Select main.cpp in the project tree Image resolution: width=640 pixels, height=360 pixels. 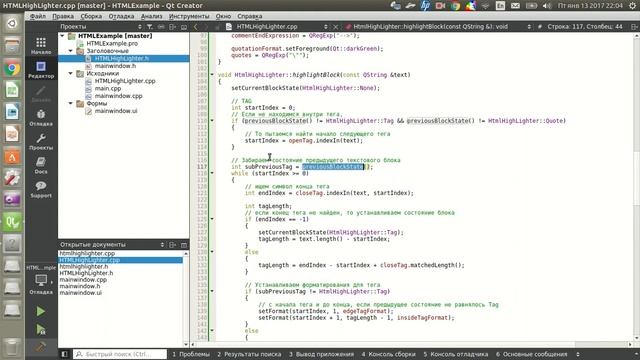(108, 88)
